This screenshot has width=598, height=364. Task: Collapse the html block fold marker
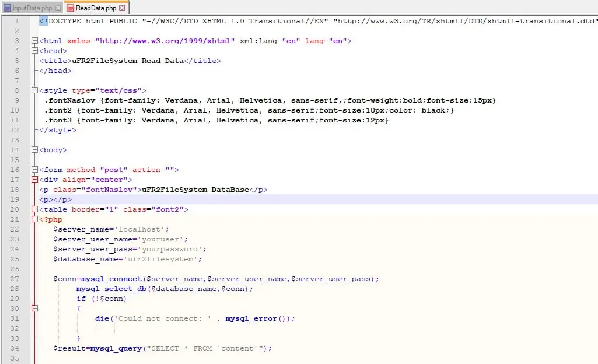tap(34, 41)
